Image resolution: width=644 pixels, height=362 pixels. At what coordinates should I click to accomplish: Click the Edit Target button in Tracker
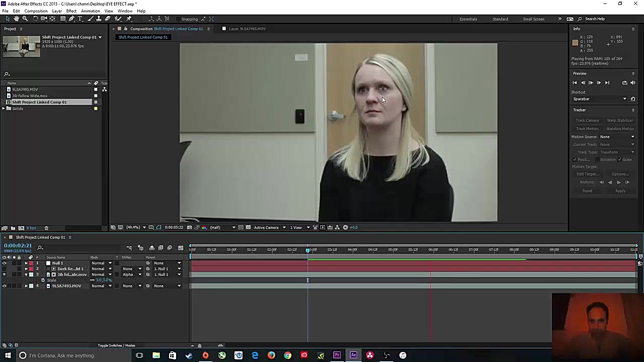[x=587, y=174]
